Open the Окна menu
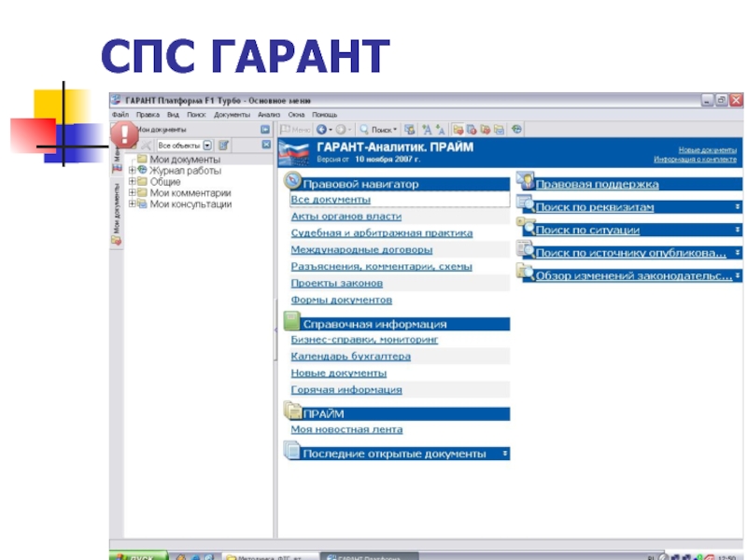This screenshot has width=747, height=560. click(296, 115)
